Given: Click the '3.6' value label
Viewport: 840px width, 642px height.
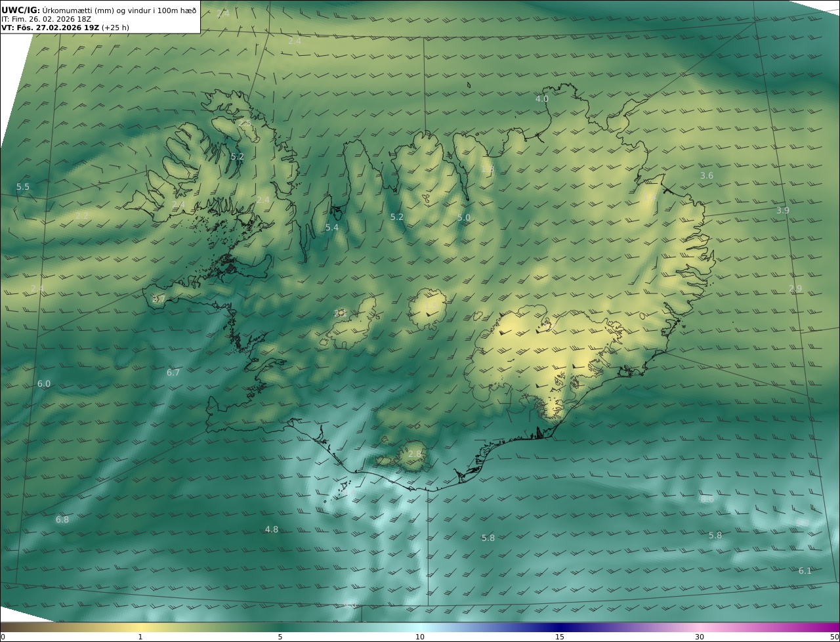Looking at the screenshot, I should pyautogui.click(x=706, y=176).
